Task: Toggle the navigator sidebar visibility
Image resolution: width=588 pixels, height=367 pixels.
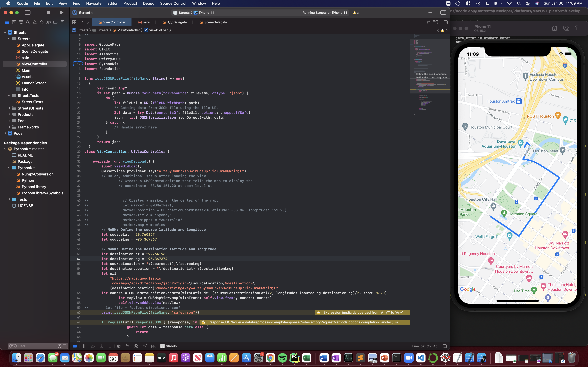Action: click(x=28, y=13)
